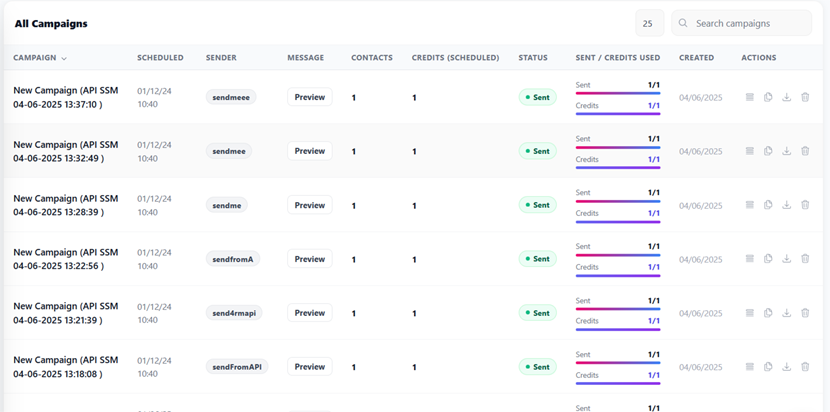The height and width of the screenshot is (412, 830).
Task: Open campaign name ending 13:37:10
Action: tap(66, 97)
